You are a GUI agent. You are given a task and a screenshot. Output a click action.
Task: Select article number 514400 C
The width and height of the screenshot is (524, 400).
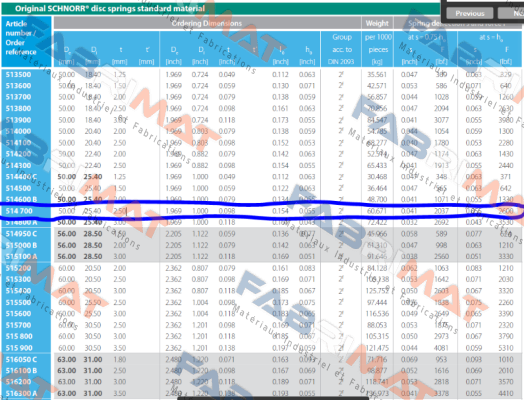(21, 177)
